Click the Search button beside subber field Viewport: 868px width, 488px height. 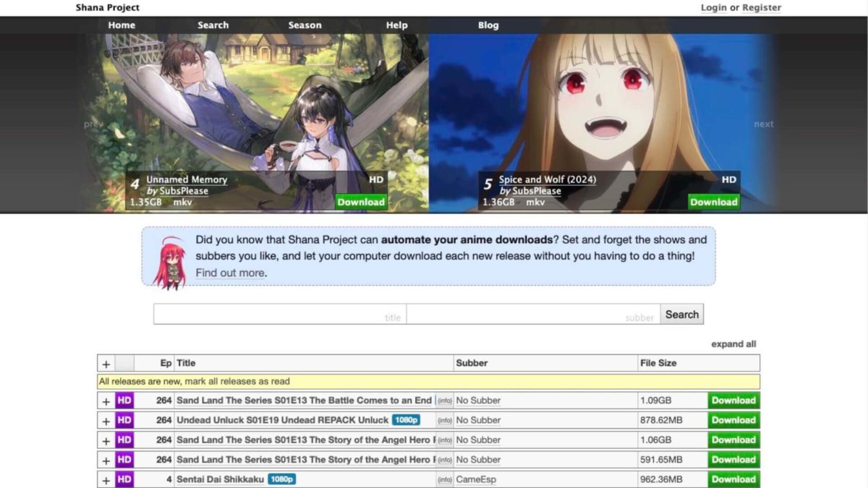click(681, 314)
